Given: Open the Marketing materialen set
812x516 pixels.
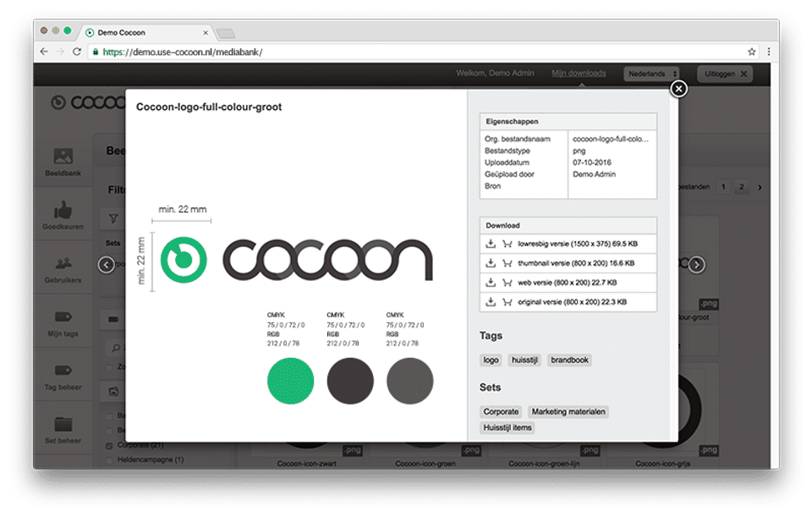Looking at the screenshot, I should [x=568, y=411].
